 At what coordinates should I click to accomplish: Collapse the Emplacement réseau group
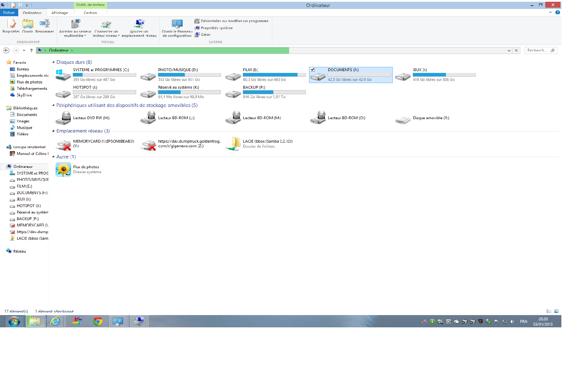[x=54, y=131]
